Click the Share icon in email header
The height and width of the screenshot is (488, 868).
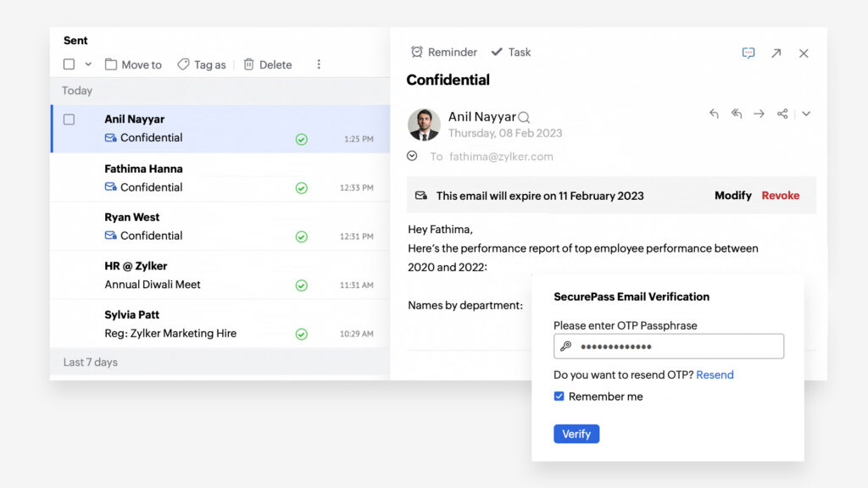tap(782, 114)
